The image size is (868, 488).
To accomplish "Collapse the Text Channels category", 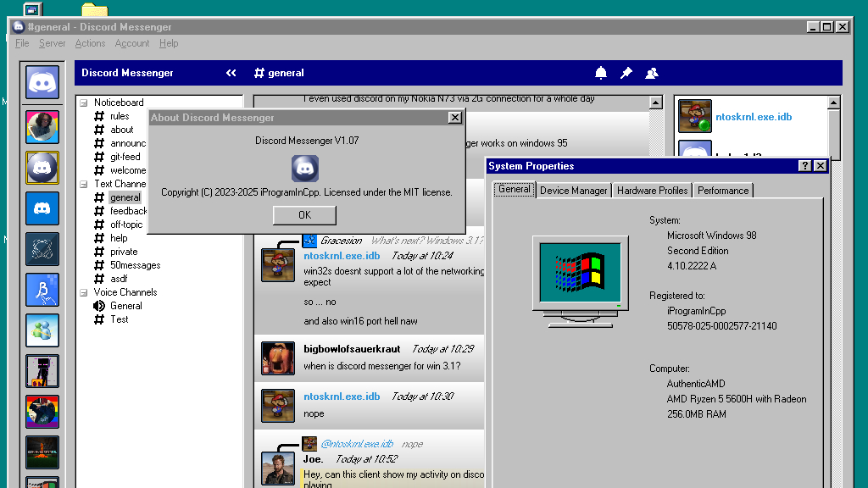I will tap(84, 184).
